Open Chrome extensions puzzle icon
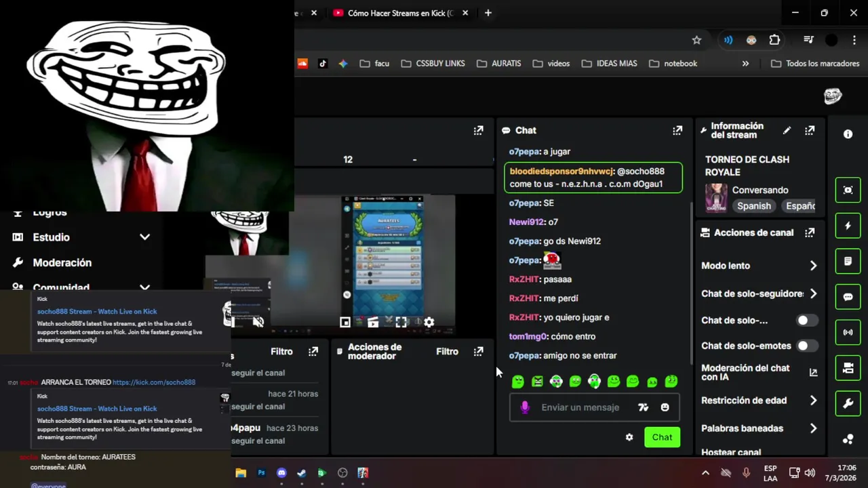Viewport: 868px width, 488px height. (x=774, y=40)
